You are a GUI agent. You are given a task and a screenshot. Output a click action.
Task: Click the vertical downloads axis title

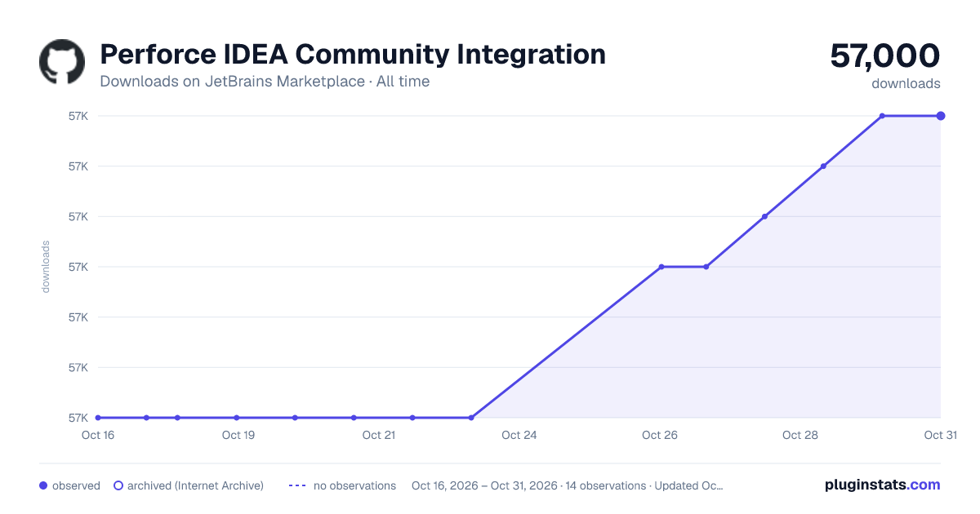(46, 267)
